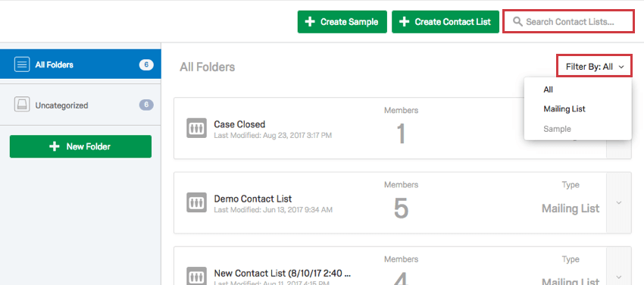Screen dimensions: 644x285
Task: Click Case Closed member count 1
Action: click(401, 134)
